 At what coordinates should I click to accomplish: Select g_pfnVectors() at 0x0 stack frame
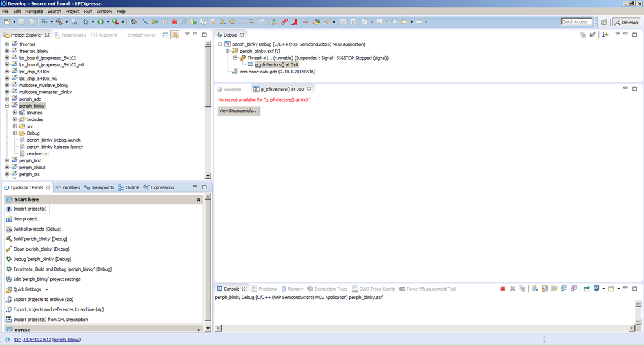(277, 65)
